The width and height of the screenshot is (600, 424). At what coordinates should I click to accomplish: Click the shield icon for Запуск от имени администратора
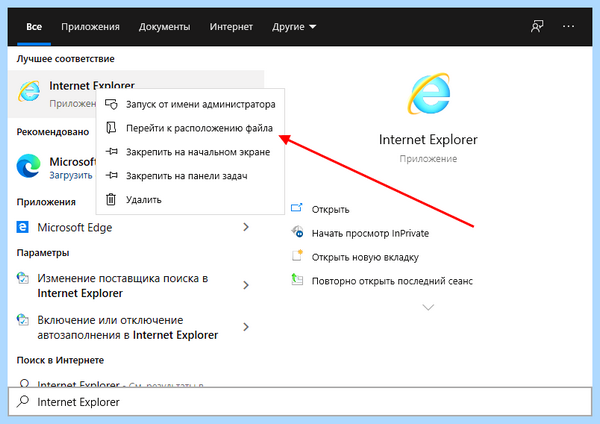point(111,104)
